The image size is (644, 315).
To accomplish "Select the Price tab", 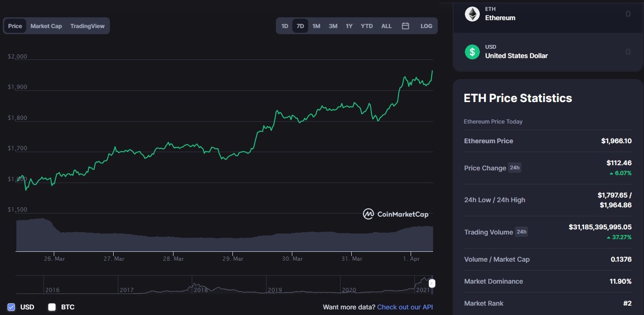I will [x=15, y=26].
